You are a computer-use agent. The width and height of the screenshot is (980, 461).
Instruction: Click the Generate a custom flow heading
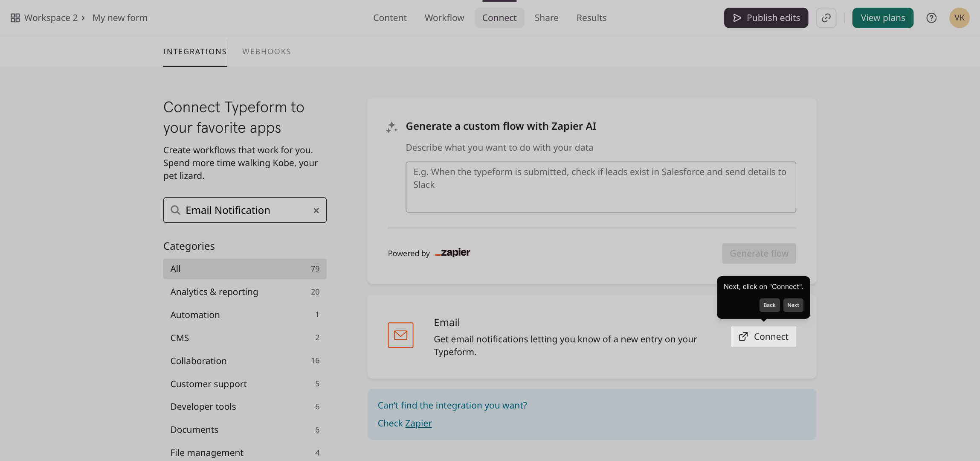point(501,126)
